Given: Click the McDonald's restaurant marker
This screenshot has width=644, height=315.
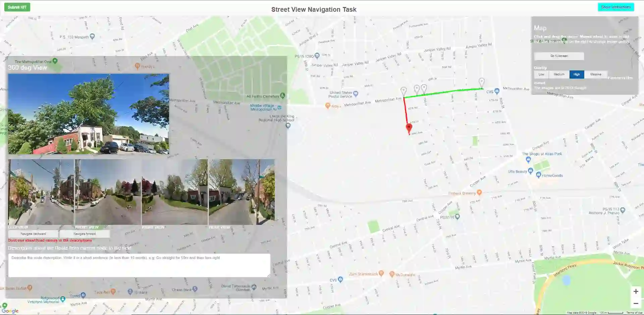Looking at the screenshot, I should click(x=392, y=274).
